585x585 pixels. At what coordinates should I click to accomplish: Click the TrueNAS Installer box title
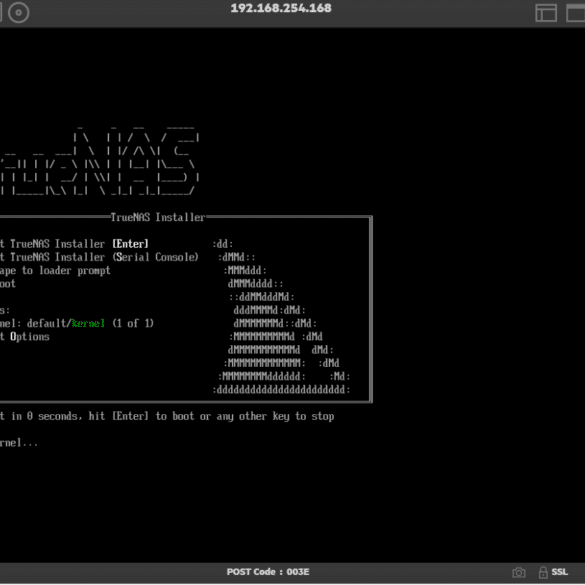pyautogui.click(x=158, y=217)
